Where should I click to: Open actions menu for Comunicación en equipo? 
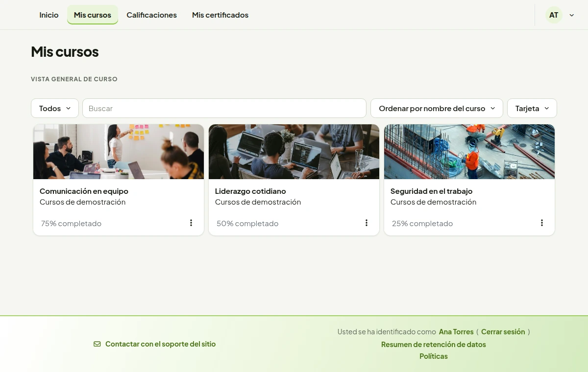191,223
